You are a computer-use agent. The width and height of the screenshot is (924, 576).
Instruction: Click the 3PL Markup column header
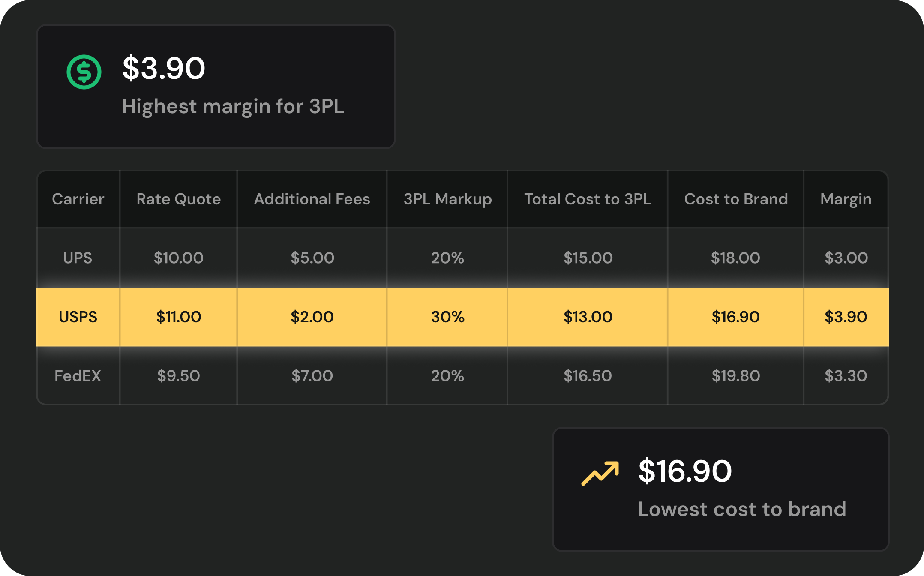[447, 199]
